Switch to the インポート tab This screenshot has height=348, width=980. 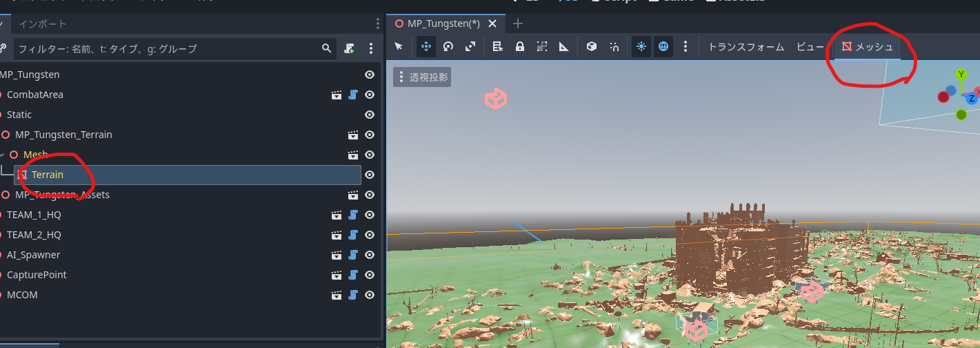pos(43,23)
